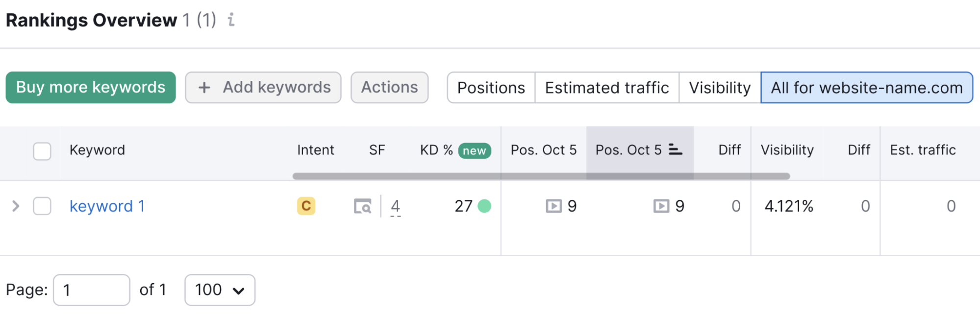Click the video SERP icon under Pos. Oct 5
Viewport: 980px width, 319px height.
tap(553, 206)
